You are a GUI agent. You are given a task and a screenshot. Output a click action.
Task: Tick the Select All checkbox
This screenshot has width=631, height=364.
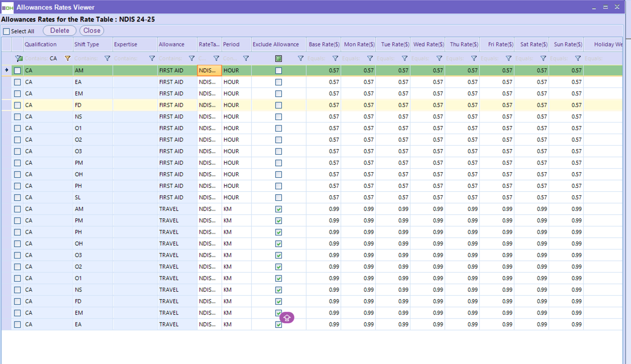(7, 31)
